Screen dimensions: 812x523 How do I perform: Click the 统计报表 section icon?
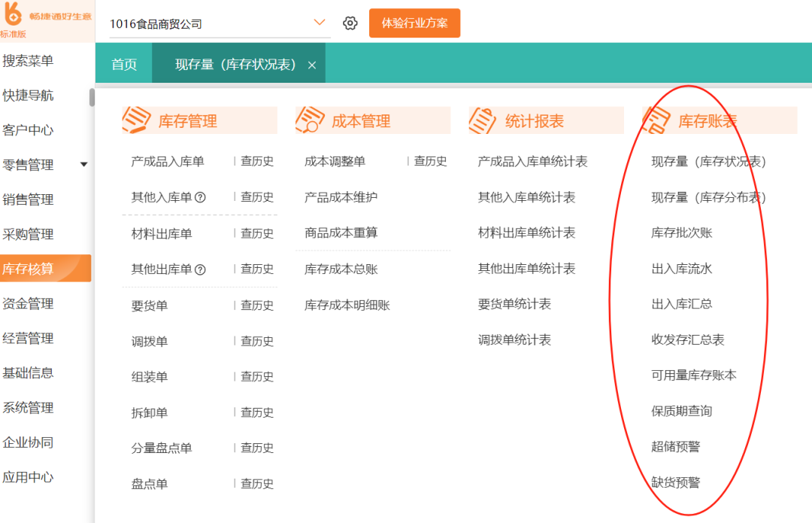[483, 120]
